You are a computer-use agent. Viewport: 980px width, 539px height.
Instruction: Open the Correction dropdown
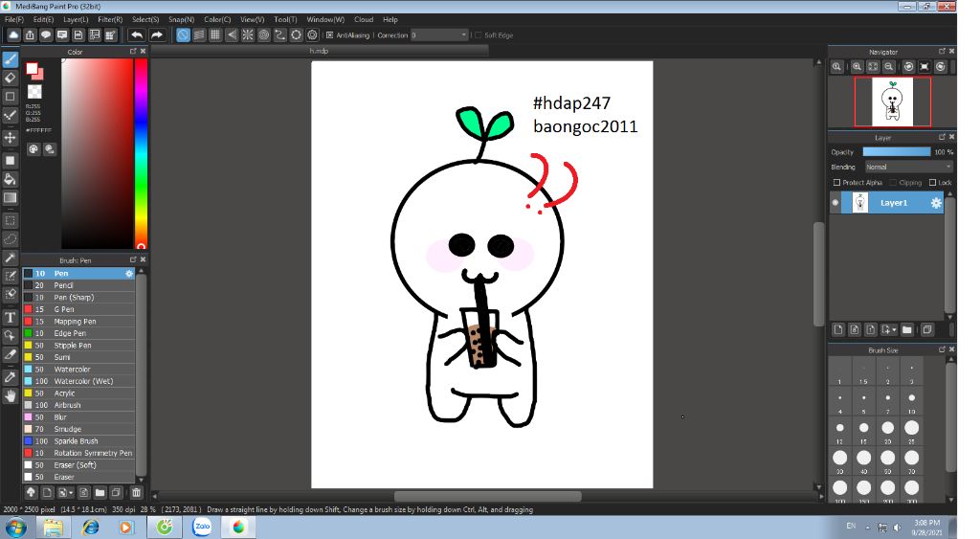click(438, 35)
